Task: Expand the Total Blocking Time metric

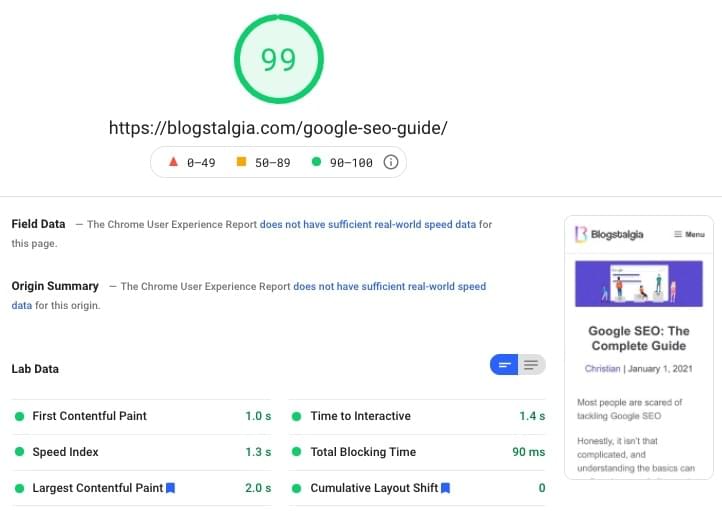Action: click(362, 452)
